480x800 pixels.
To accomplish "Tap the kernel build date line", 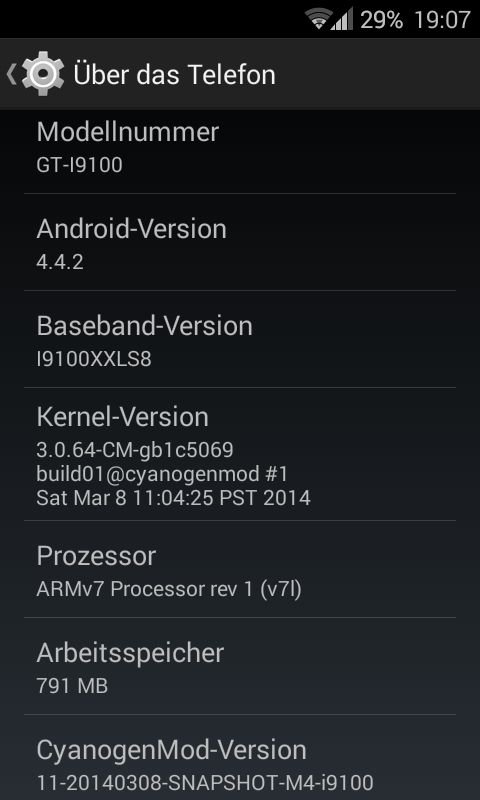I will [x=173, y=497].
